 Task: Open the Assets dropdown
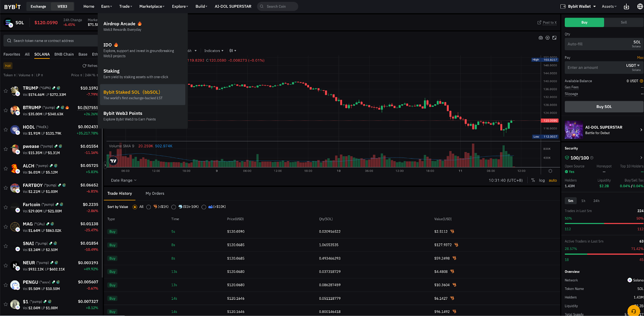point(609,6)
